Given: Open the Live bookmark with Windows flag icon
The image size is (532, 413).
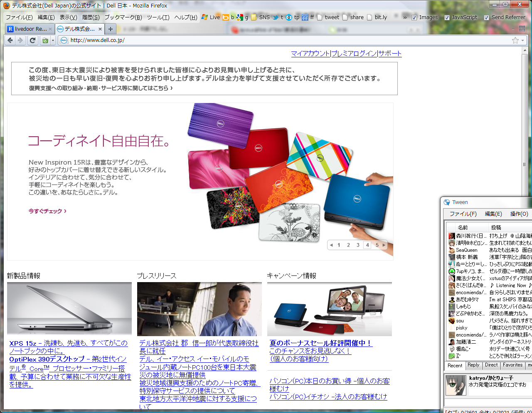Looking at the screenshot, I should point(210,17).
